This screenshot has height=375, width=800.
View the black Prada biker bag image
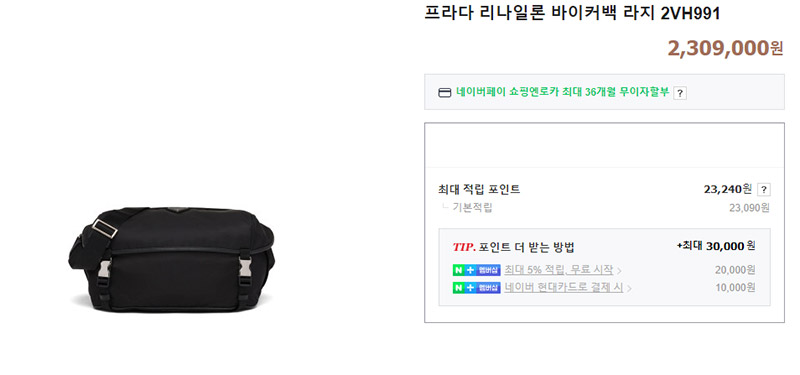pos(172,259)
